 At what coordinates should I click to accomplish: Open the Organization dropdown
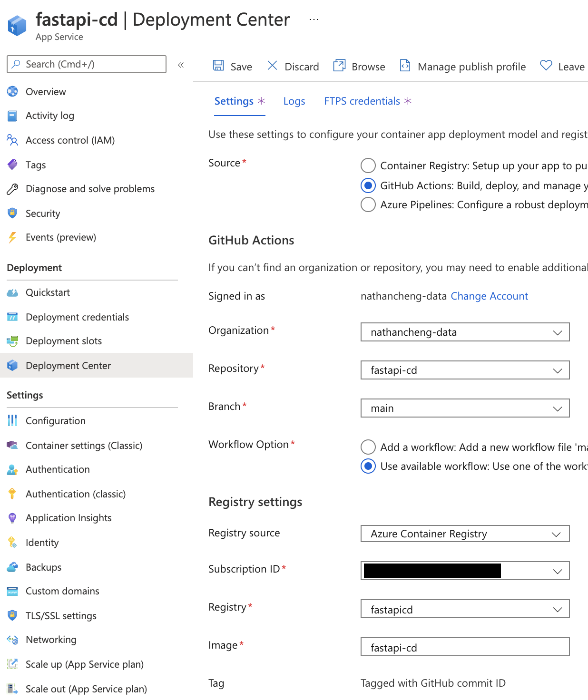click(x=465, y=332)
